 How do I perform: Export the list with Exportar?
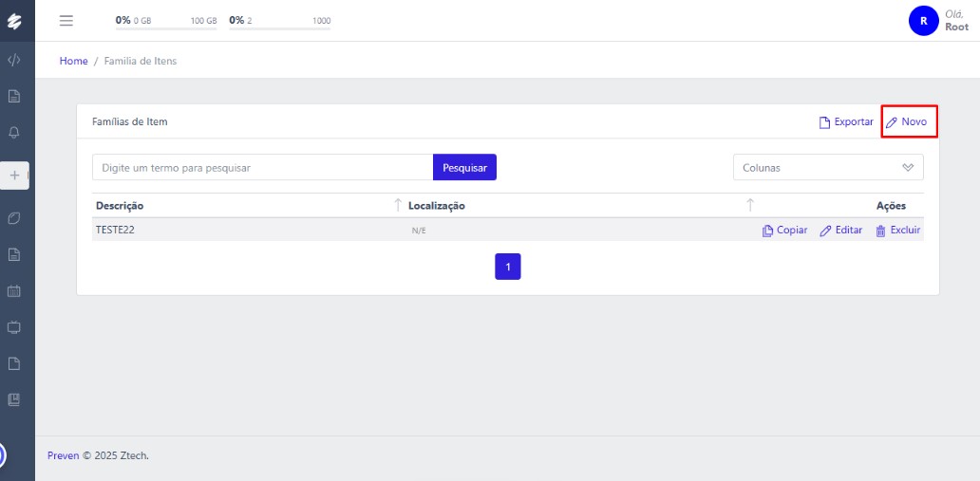(846, 121)
